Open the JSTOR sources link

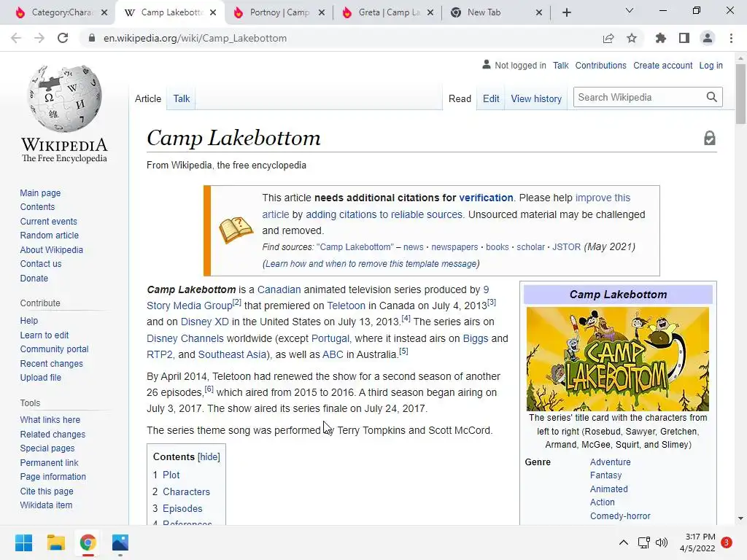pyautogui.click(x=566, y=247)
